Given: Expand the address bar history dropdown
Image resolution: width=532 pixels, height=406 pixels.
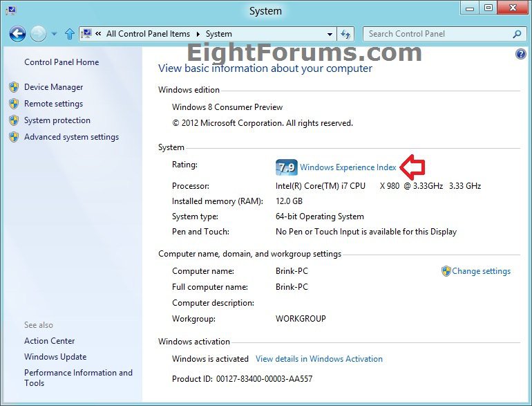Looking at the screenshot, I should (330, 34).
